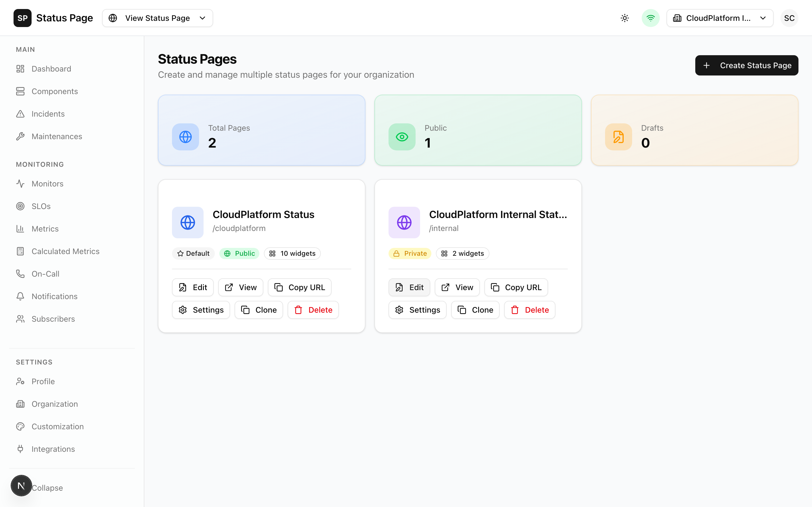This screenshot has height=507, width=812.
Task: Select the Maintenances wrench icon
Action: click(x=21, y=136)
